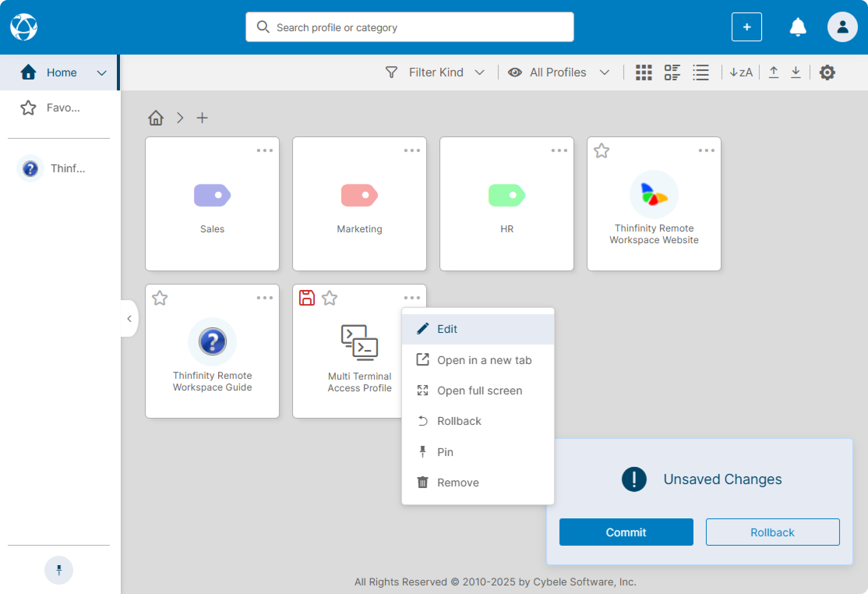Toggle the Z-A sort order
This screenshot has width=868, height=594.
pyautogui.click(x=741, y=72)
